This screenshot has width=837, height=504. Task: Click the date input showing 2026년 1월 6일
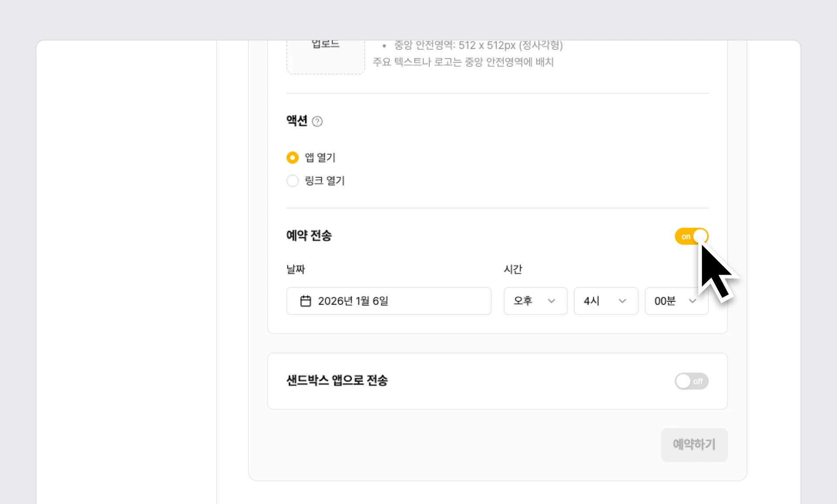(388, 301)
